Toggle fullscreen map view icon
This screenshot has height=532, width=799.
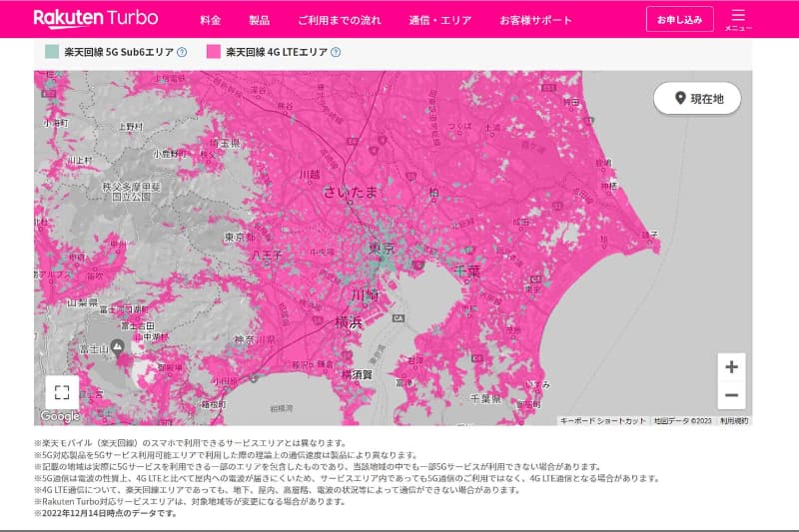coord(62,392)
